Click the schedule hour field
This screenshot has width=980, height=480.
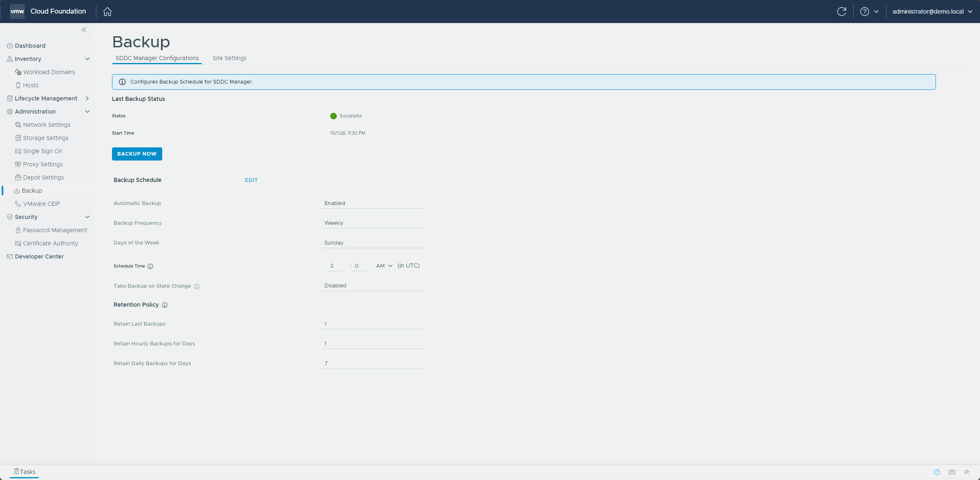coord(334,266)
